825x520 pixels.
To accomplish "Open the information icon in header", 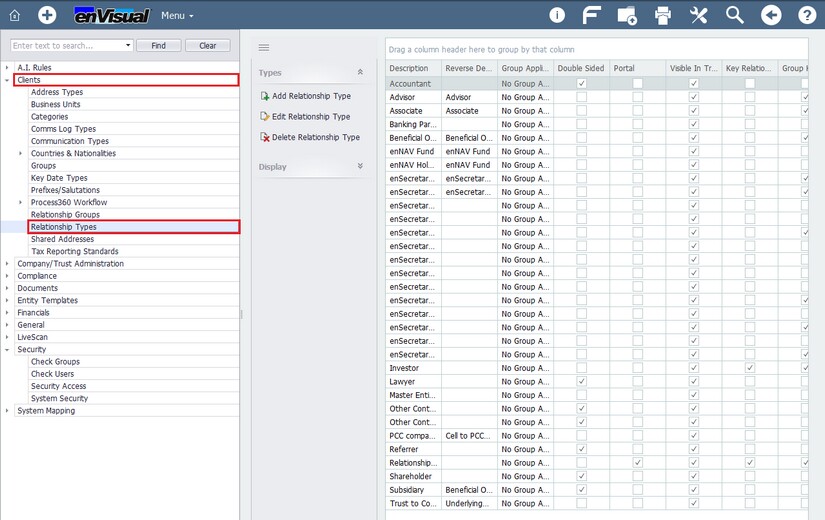I will click(x=557, y=15).
